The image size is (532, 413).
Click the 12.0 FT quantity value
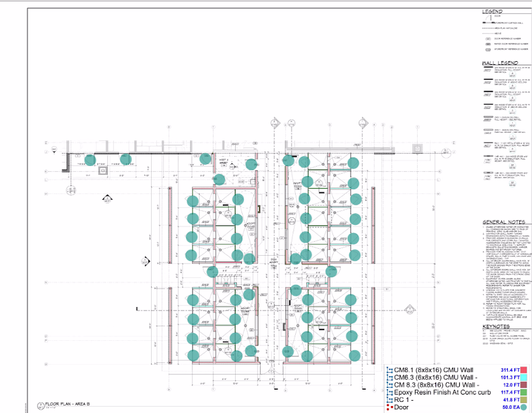click(x=511, y=385)
